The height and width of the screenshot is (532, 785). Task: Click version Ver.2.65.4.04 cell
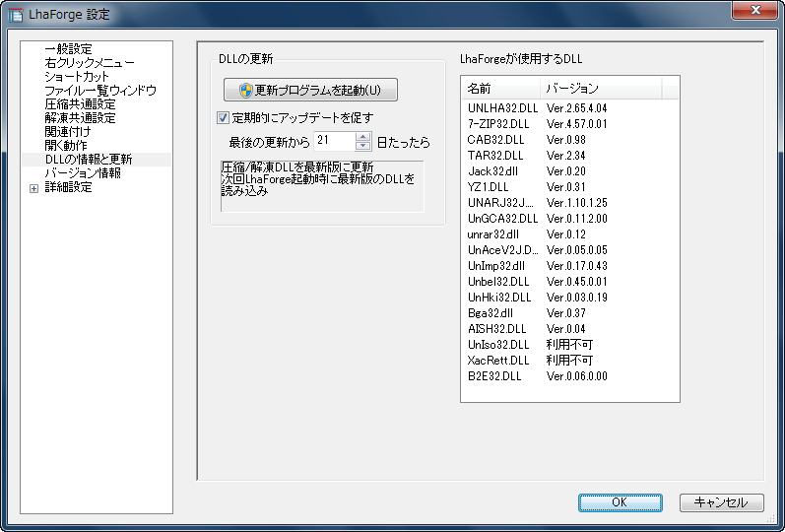577,108
